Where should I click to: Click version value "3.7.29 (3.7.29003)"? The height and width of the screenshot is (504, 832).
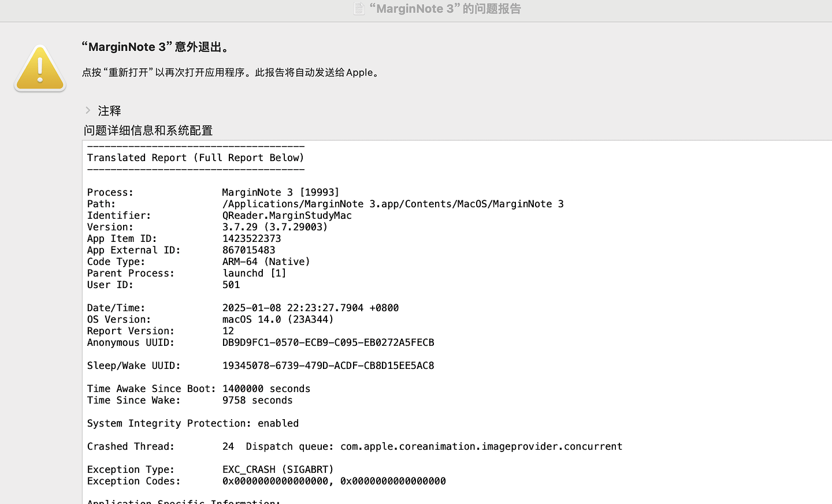[275, 227]
